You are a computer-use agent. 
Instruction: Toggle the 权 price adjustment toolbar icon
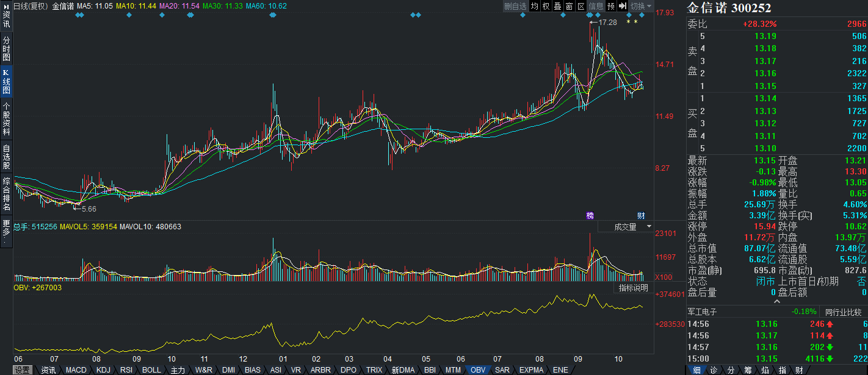click(546, 6)
